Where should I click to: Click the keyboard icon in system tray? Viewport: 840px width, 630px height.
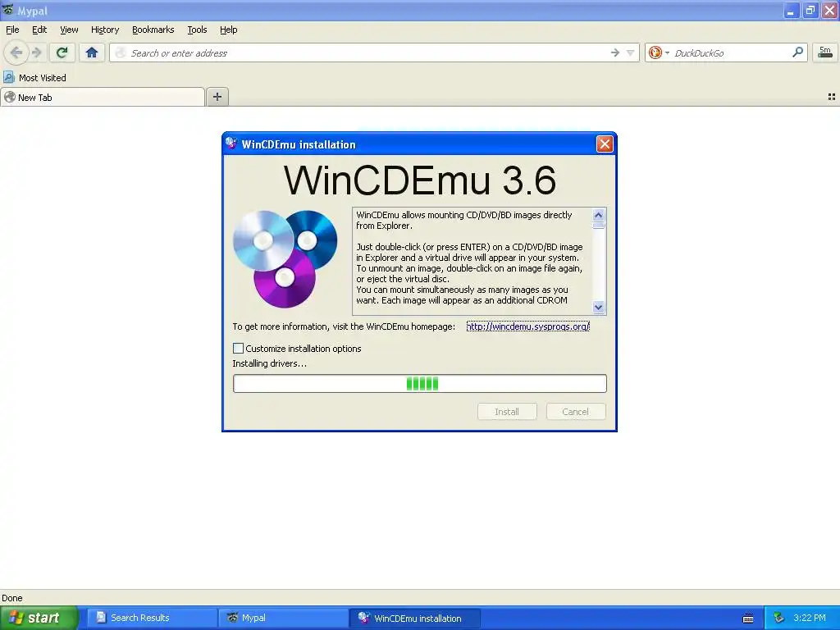click(x=748, y=619)
